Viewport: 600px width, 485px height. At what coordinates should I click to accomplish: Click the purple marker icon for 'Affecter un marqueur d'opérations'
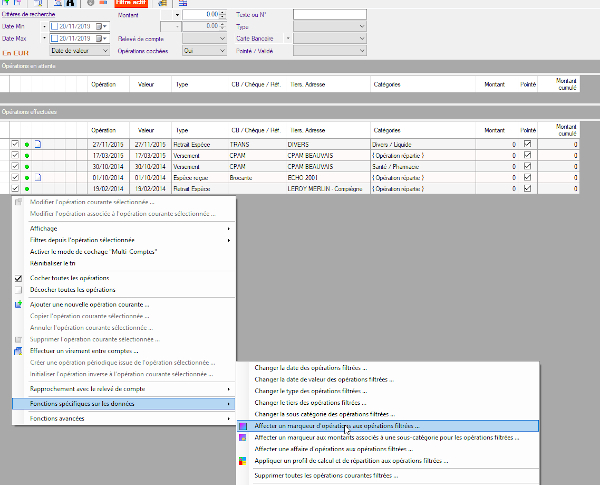click(245, 425)
